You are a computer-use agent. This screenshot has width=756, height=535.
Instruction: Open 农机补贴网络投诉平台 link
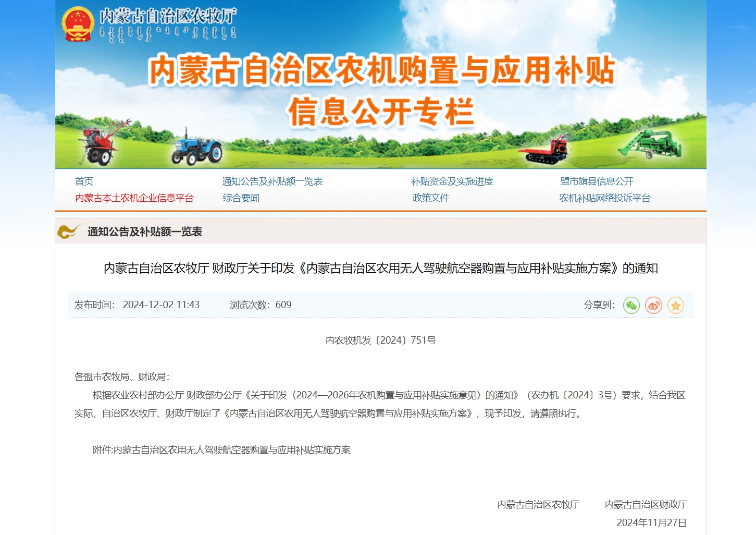604,198
